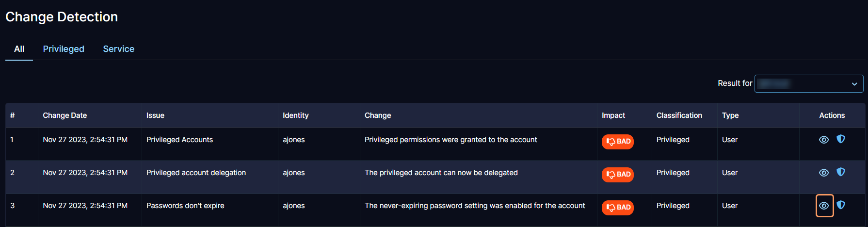This screenshot has height=227, width=868.
Task: Click the Classification column header
Action: tap(679, 115)
